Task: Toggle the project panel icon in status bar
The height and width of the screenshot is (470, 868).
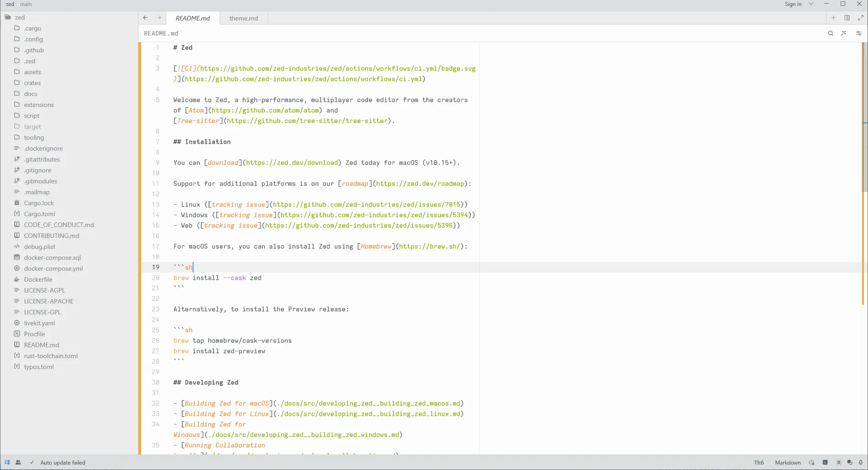Action: click(x=7, y=462)
